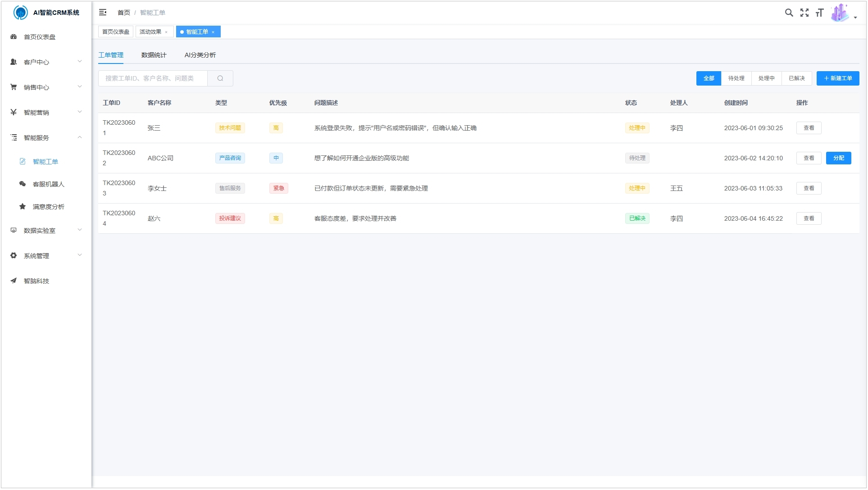
Task: Open 首页仪表盘 dashboard sidebar icon
Action: [x=14, y=37]
